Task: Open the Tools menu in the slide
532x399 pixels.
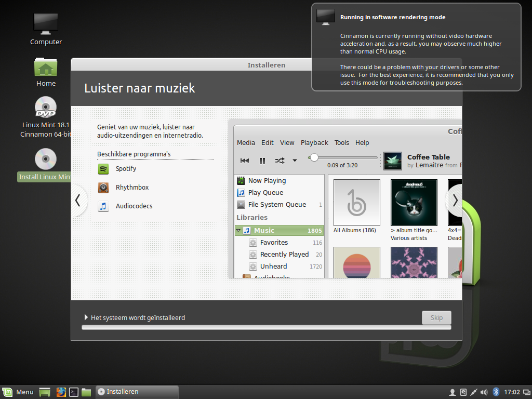Action: tap(342, 142)
